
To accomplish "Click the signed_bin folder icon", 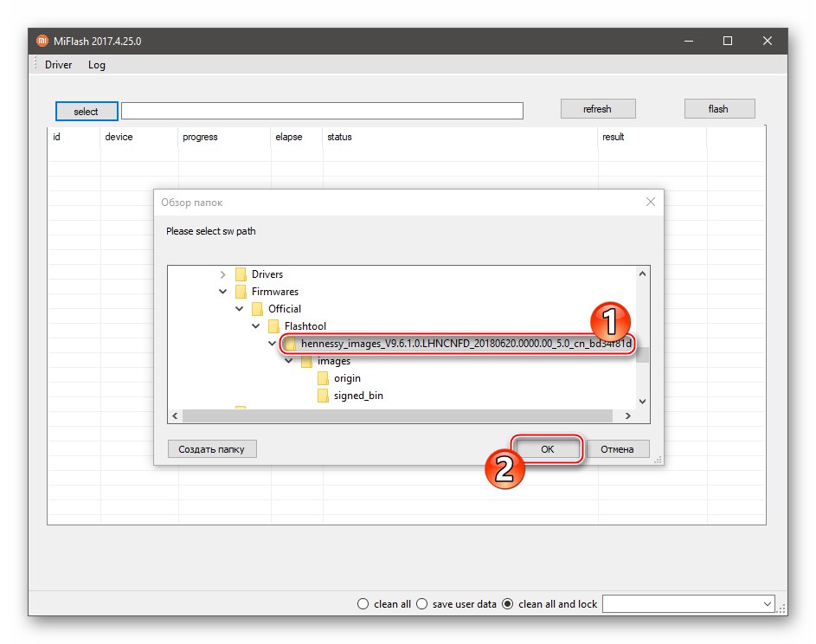I will (323, 396).
